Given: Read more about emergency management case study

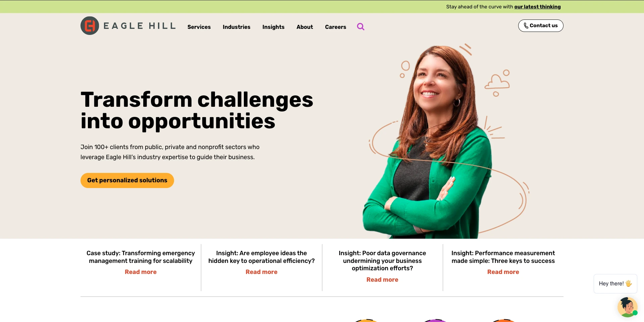Looking at the screenshot, I should pyautogui.click(x=141, y=272).
